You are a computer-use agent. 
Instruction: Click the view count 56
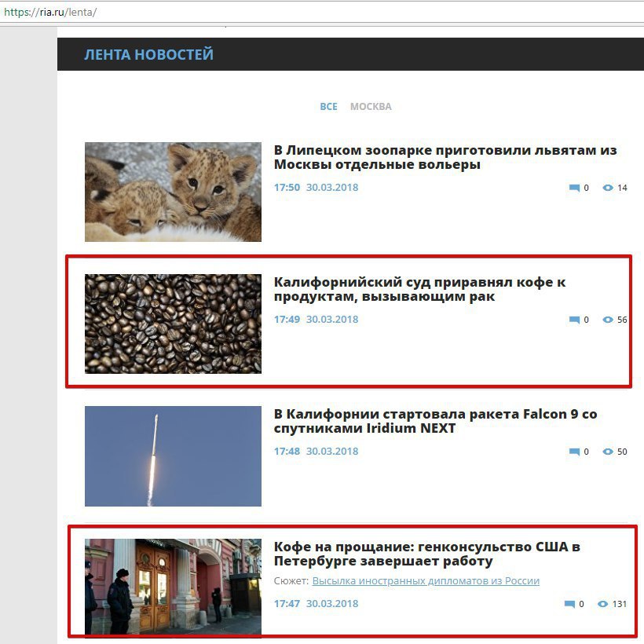point(622,320)
